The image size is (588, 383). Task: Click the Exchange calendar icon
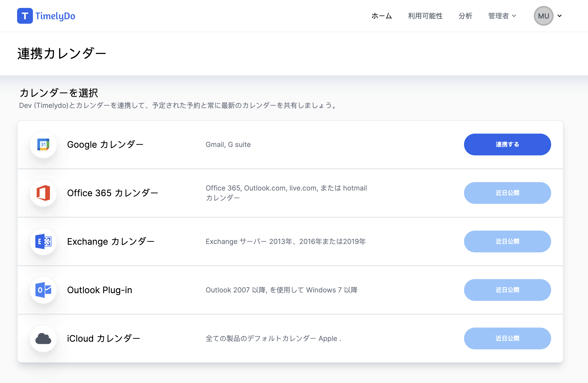pyautogui.click(x=43, y=241)
